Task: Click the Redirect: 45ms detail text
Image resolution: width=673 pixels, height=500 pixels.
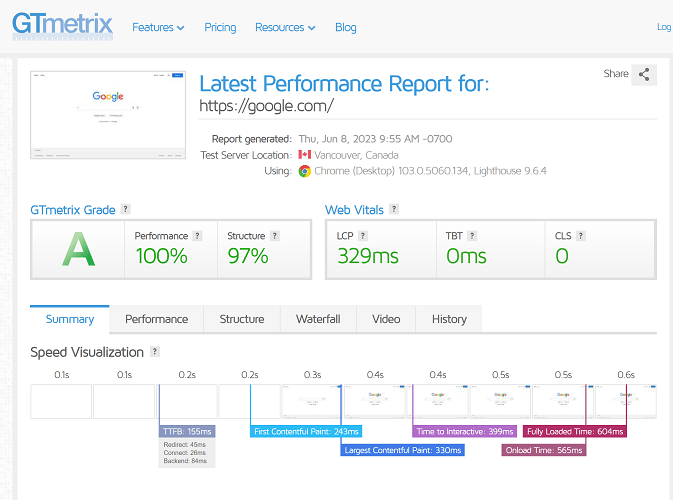Action: 185,445
